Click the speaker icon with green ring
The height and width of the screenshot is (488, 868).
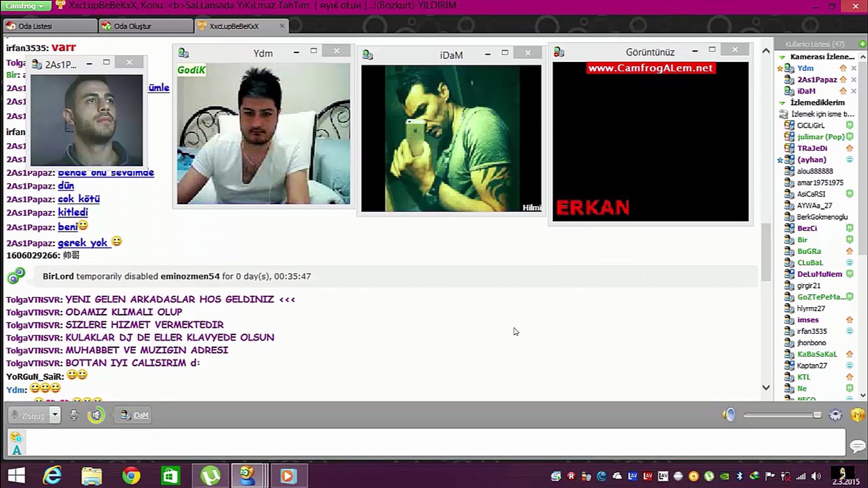pos(96,415)
